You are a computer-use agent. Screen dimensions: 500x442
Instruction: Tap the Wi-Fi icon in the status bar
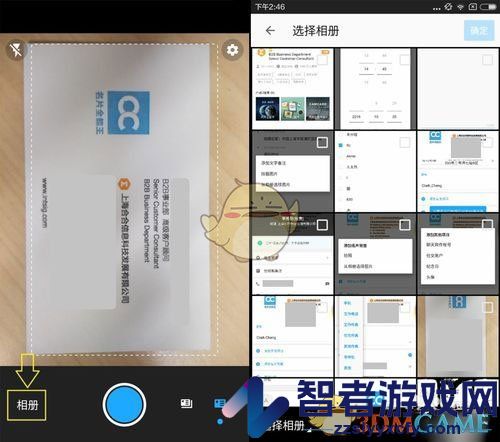click(x=460, y=7)
